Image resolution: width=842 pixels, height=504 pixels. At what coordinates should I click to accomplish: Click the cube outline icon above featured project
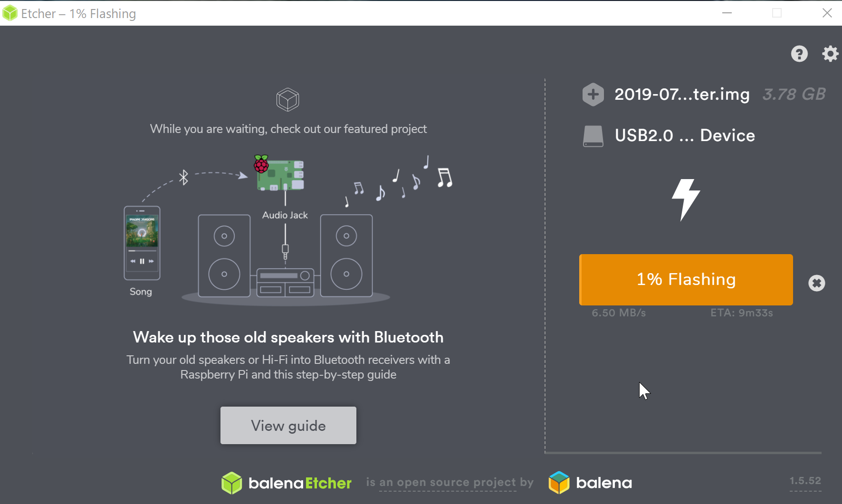pos(287,100)
